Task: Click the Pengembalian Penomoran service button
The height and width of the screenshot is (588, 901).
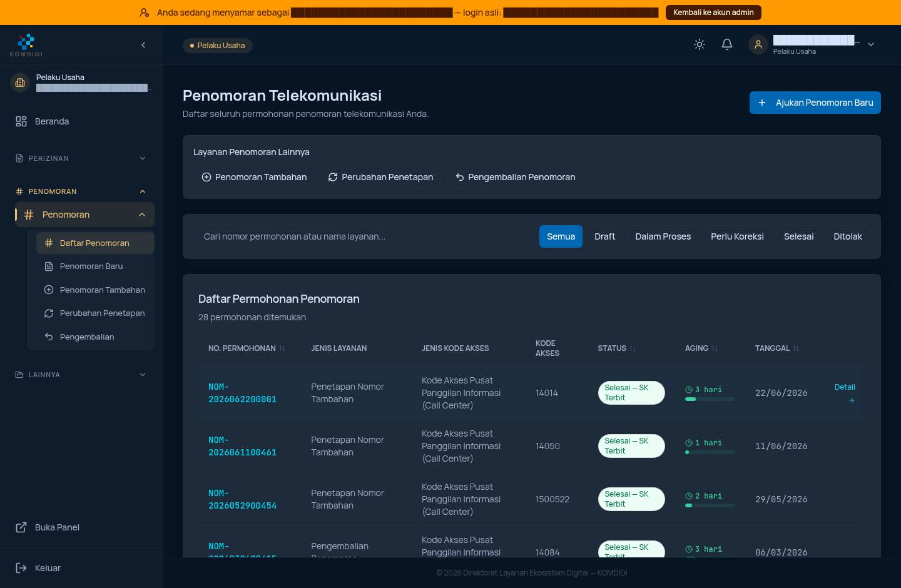Action: click(515, 177)
